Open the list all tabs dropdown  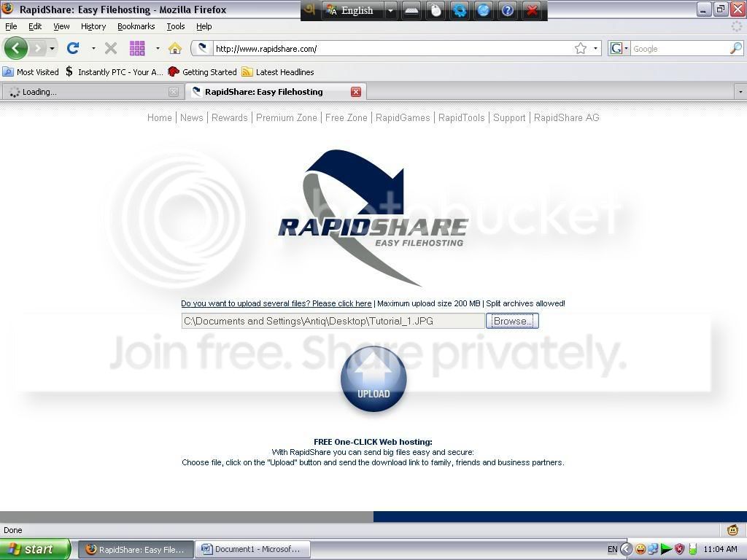pyautogui.click(x=740, y=92)
